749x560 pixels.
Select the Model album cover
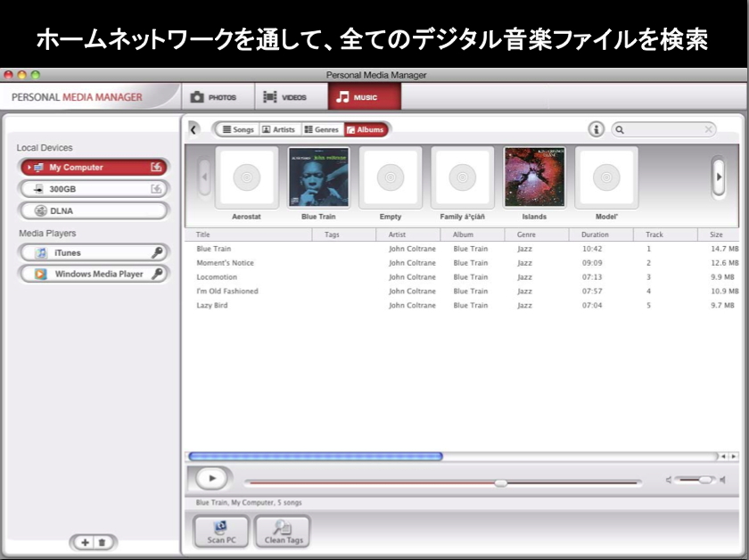[x=606, y=177]
